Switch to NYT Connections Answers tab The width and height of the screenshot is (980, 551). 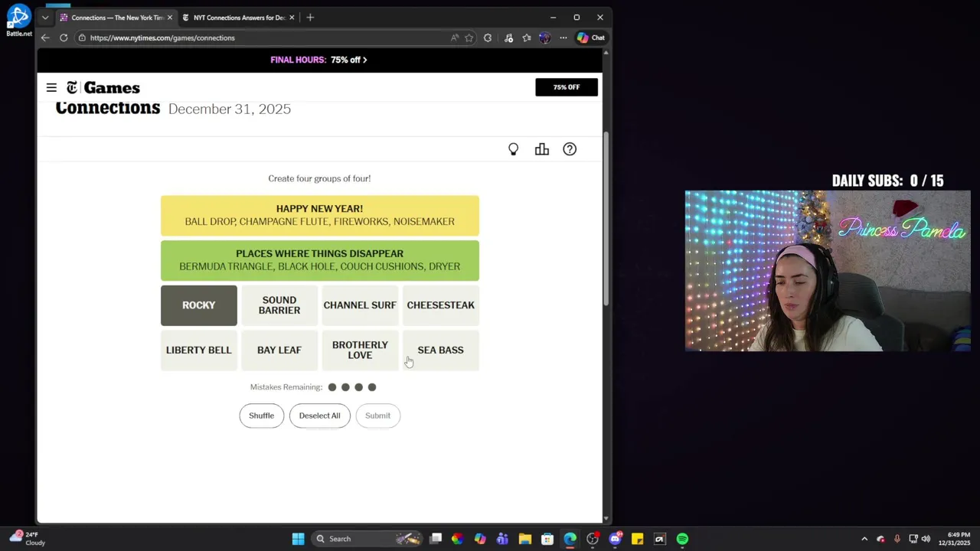(238, 18)
